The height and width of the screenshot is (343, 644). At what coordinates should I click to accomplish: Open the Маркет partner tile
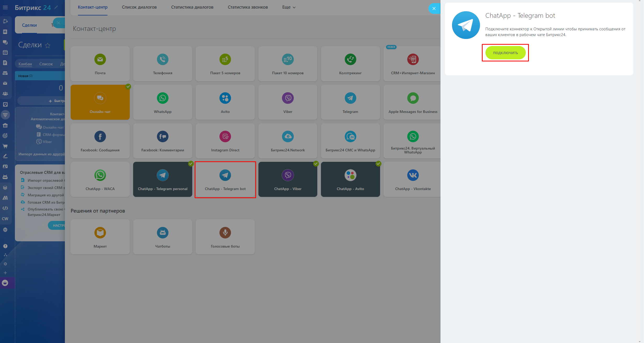[x=100, y=237]
